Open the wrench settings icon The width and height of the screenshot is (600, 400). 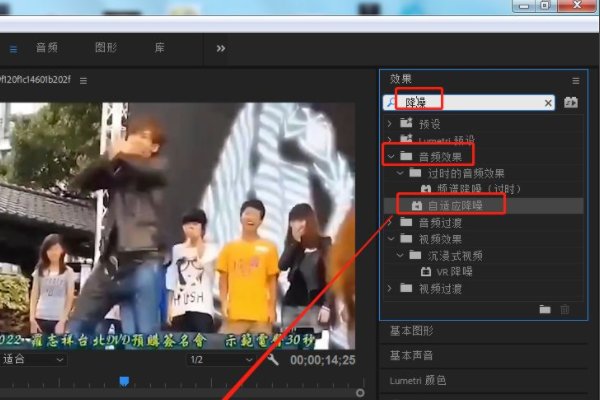click(273, 360)
